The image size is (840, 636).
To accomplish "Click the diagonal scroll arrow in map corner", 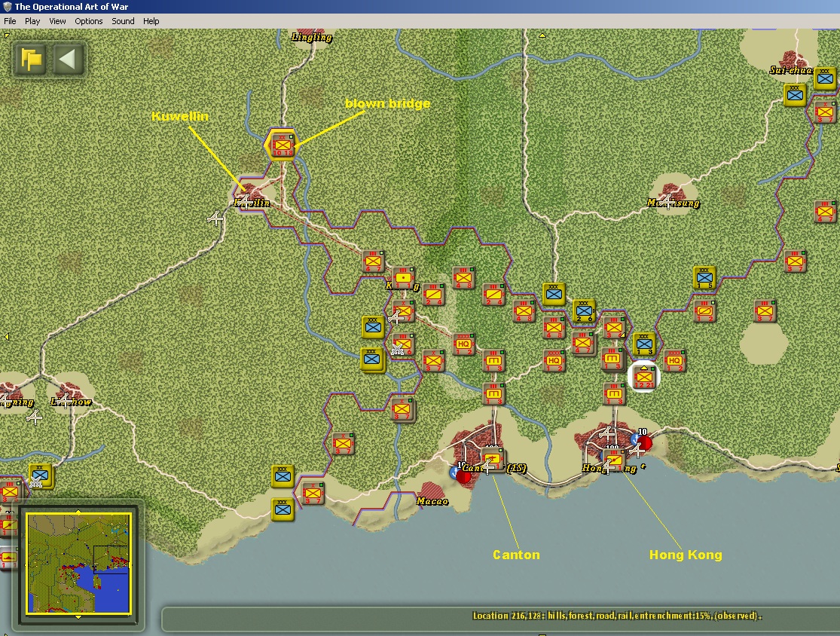I will pos(6,35).
